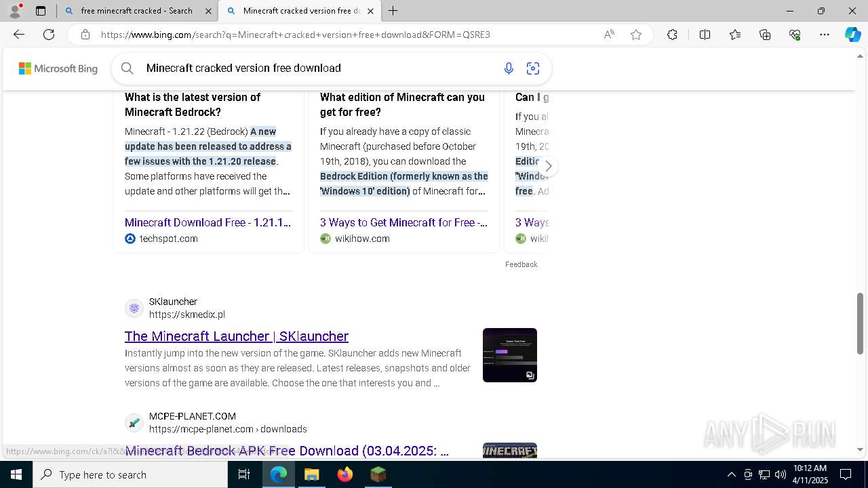
Task: Close the 'free minecraft cracked' tab
Action: coord(208,11)
